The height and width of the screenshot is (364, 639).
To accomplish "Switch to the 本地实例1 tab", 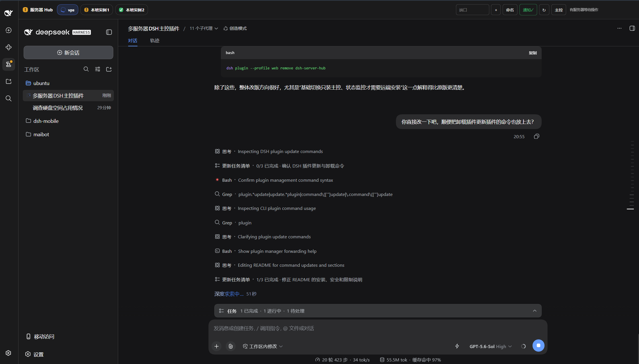I will click(96, 10).
